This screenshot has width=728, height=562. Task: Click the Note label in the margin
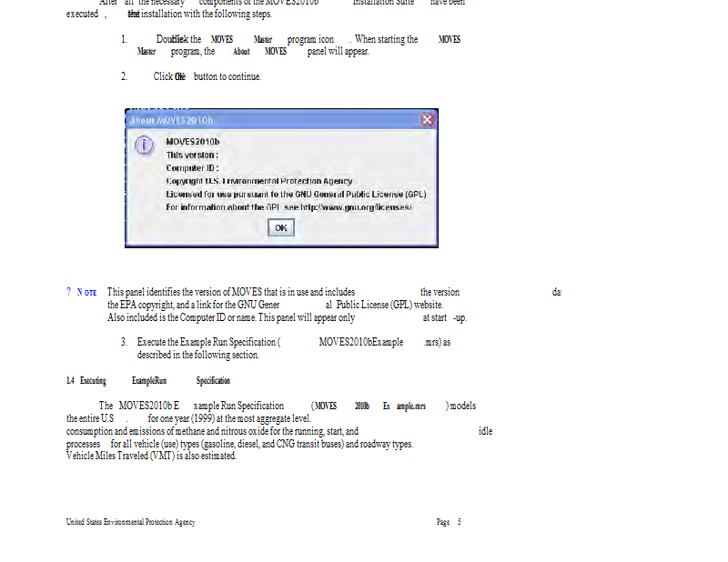[86, 292]
